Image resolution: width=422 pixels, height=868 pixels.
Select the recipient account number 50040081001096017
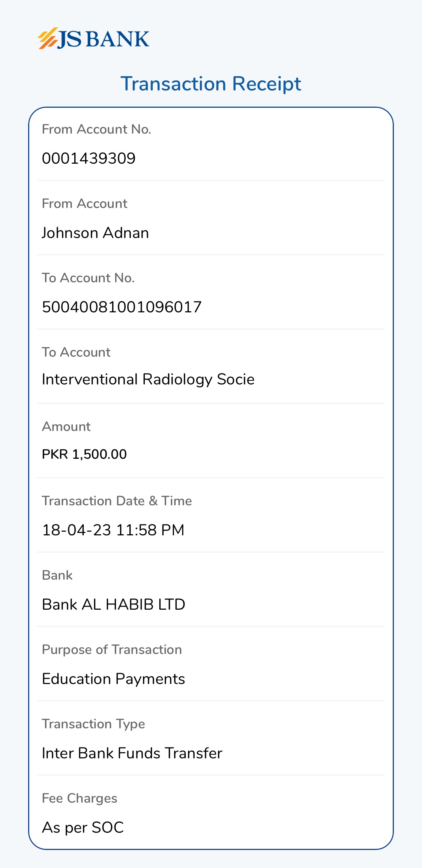click(122, 307)
